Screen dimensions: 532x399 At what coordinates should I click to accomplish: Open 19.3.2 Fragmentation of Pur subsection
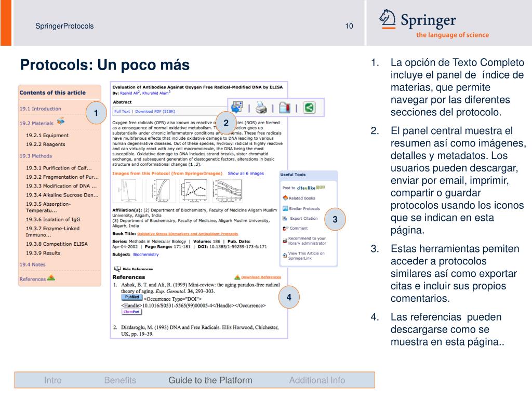coord(62,177)
